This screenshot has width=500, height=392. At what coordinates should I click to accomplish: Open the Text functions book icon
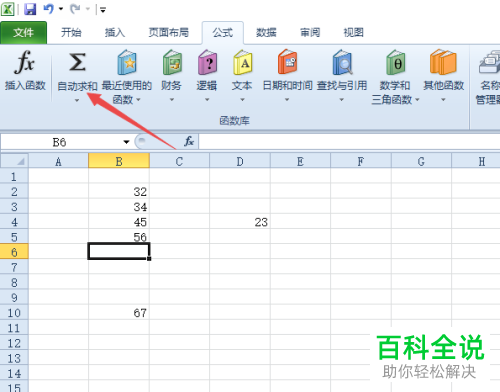pyautogui.click(x=242, y=62)
